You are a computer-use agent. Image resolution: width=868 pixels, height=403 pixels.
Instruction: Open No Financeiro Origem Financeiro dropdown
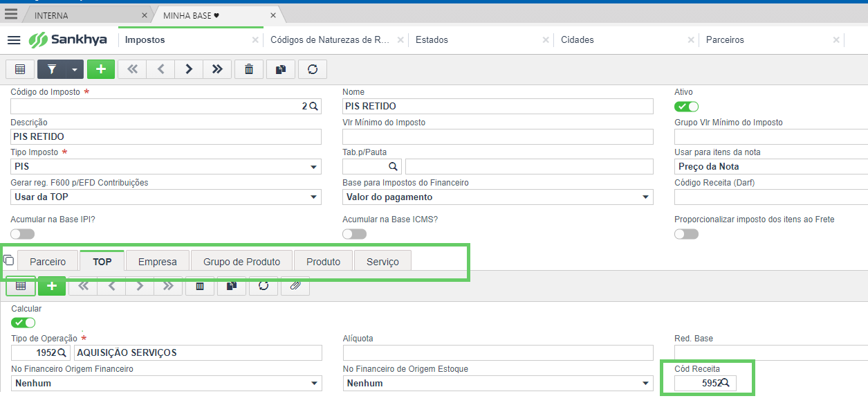point(167,383)
